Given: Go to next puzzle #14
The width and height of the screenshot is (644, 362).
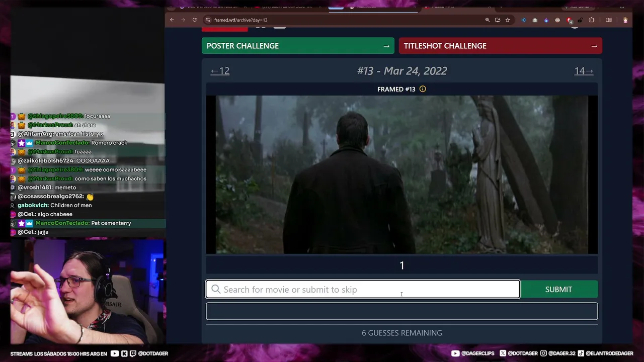Looking at the screenshot, I should [x=584, y=71].
